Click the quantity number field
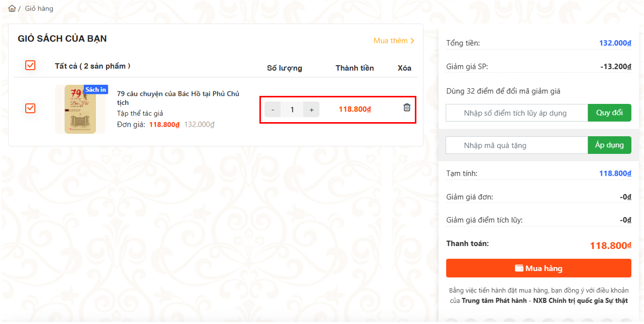This screenshot has width=644, height=324. click(292, 110)
